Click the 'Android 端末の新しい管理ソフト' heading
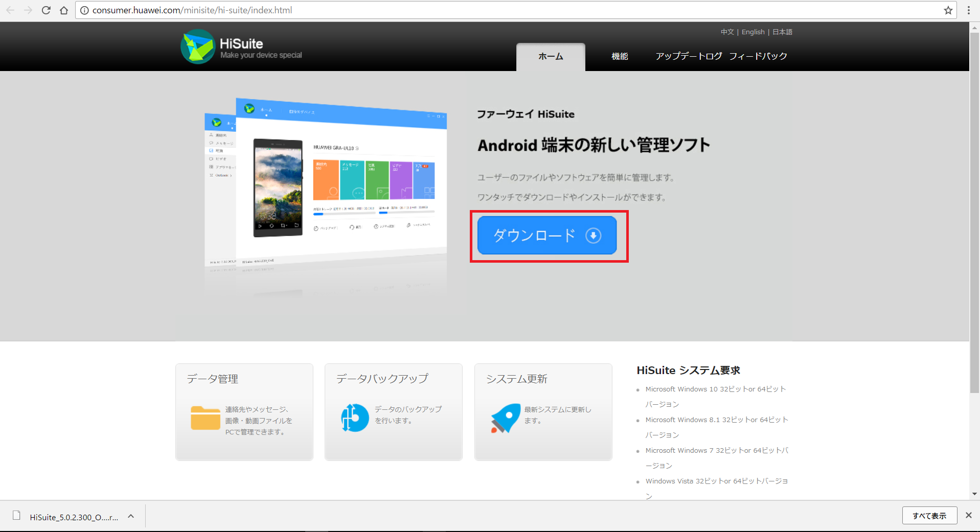 594,145
